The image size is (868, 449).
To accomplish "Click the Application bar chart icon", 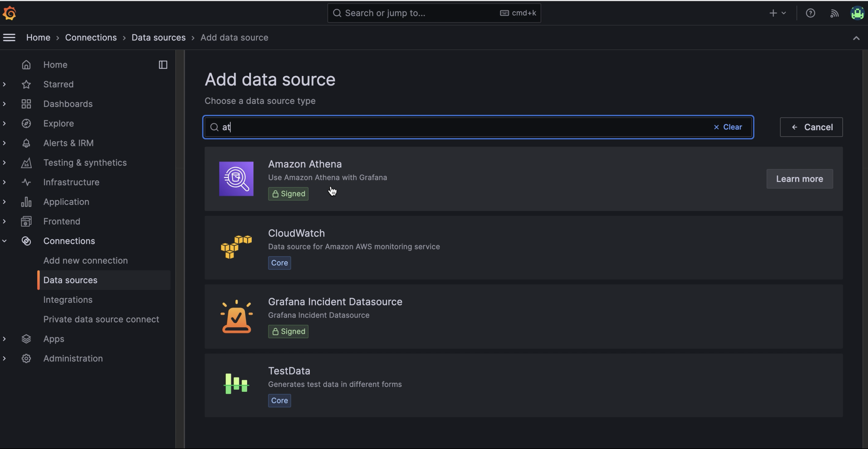I will click(26, 202).
